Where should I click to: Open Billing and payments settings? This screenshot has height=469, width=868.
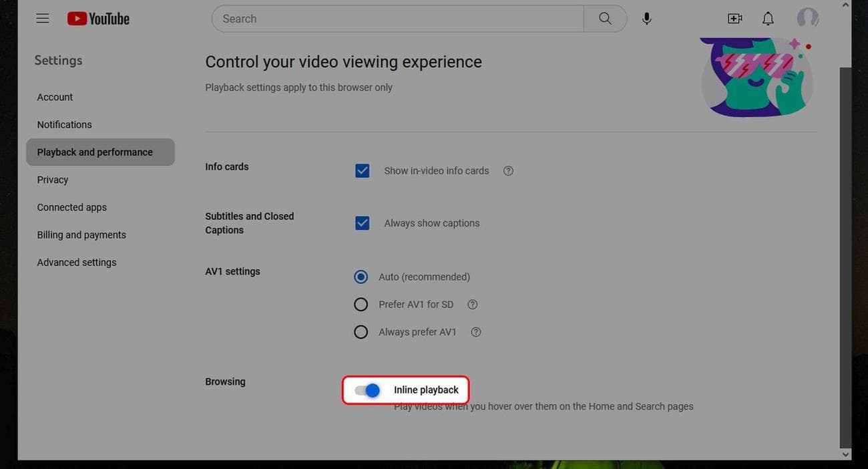point(81,234)
